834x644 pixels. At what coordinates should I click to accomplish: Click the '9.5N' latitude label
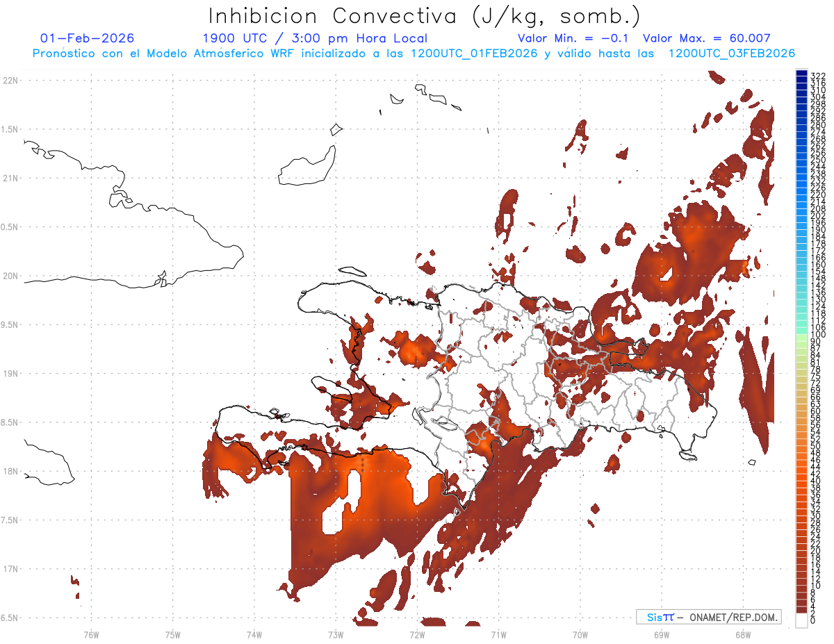point(10,324)
